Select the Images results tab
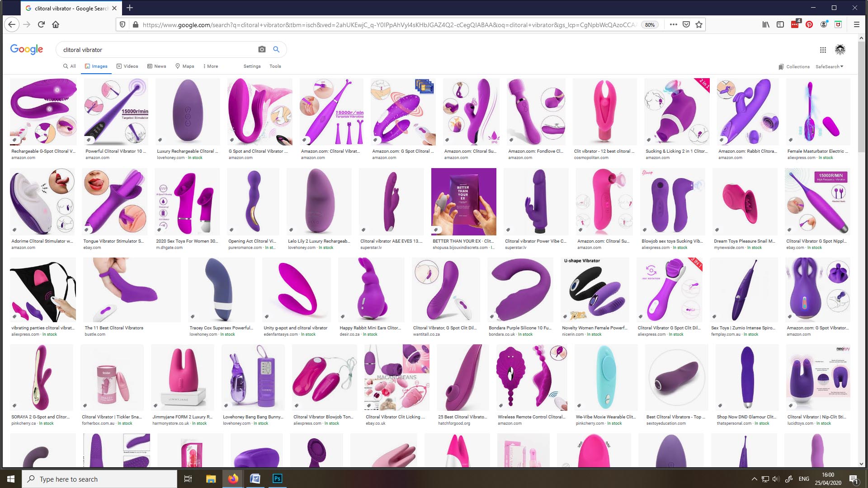The height and width of the screenshot is (488, 868). coord(96,66)
